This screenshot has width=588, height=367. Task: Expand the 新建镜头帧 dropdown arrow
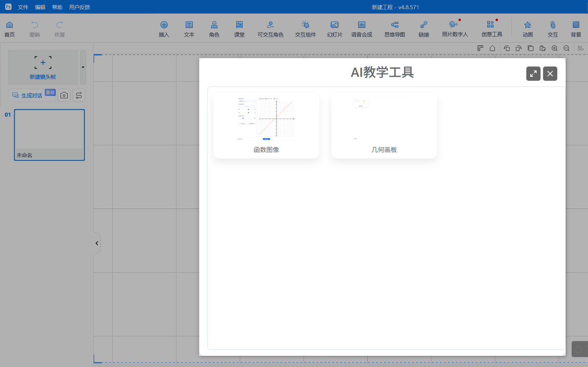pyautogui.click(x=83, y=67)
